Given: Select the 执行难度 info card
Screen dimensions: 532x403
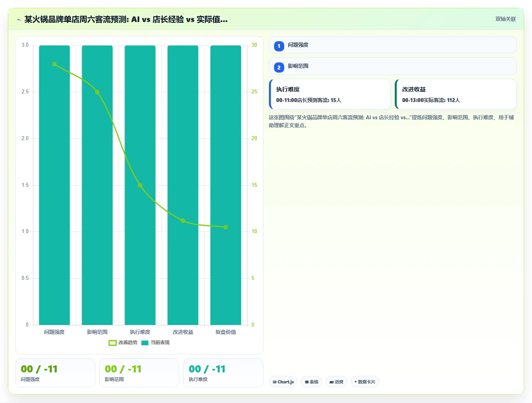Looking at the screenshot, I should 330,94.
